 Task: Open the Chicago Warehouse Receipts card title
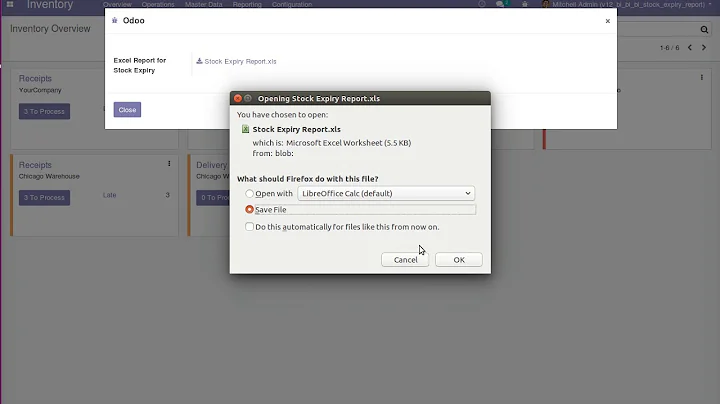[x=35, y=165]
